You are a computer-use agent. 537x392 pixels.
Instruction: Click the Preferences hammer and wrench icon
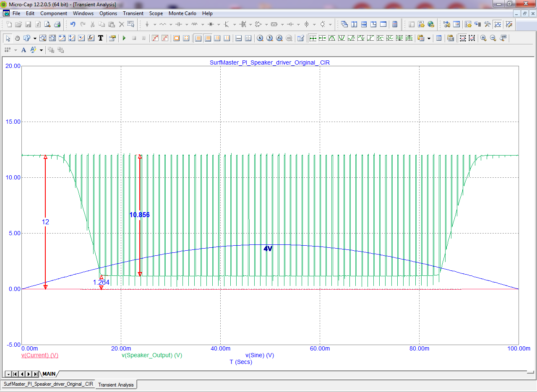(487, 24)
